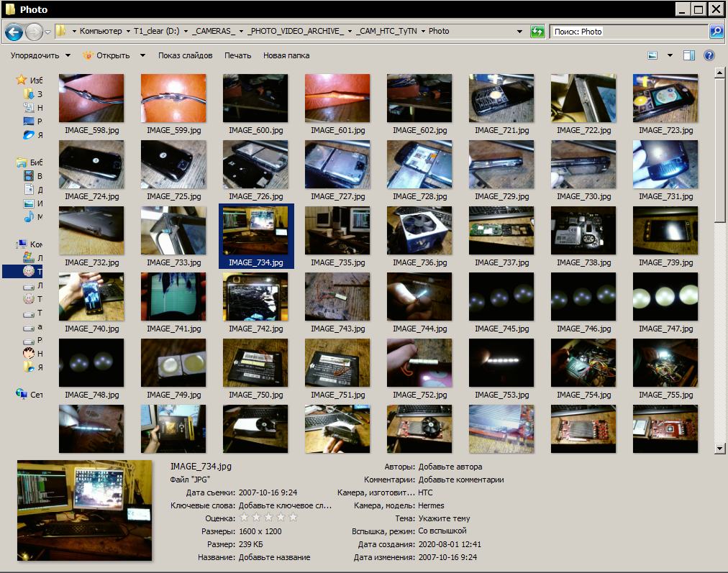The height and width of the screenshot is (573, 728).
Task: Click Добавьте комментарии field
Action: (x=461, y=480)
